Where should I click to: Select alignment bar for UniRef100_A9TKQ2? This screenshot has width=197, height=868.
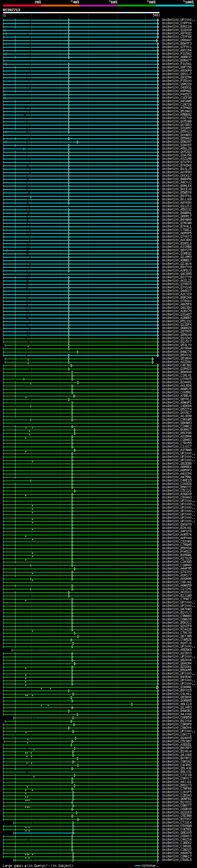pyautogui.click(x=81, y=33)
